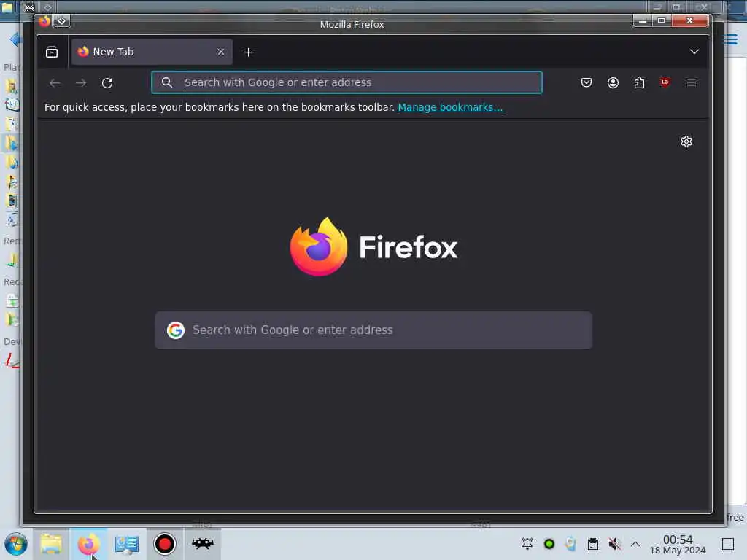Go back one page
This screenshot has width=747, height=560.
[x=55, y=83]
